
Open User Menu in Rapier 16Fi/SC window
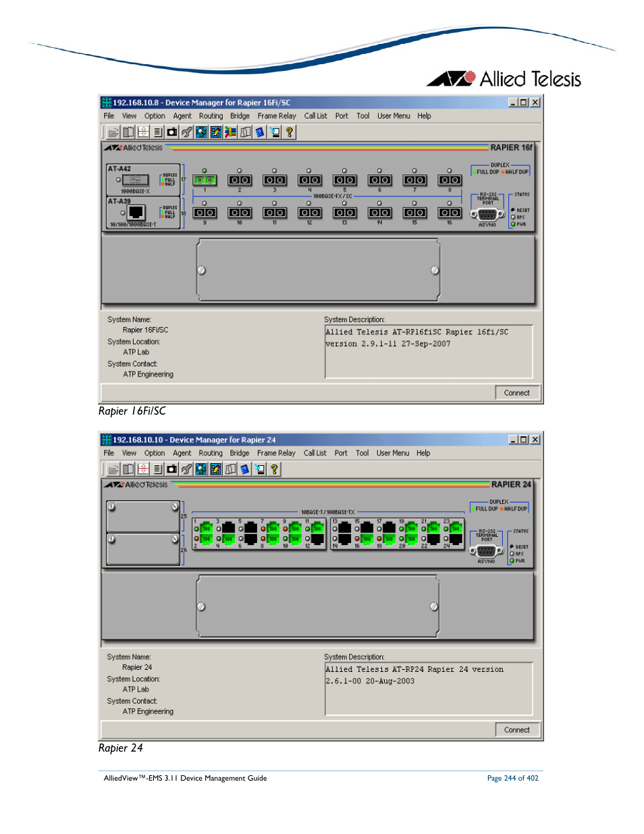click(394, 116)
